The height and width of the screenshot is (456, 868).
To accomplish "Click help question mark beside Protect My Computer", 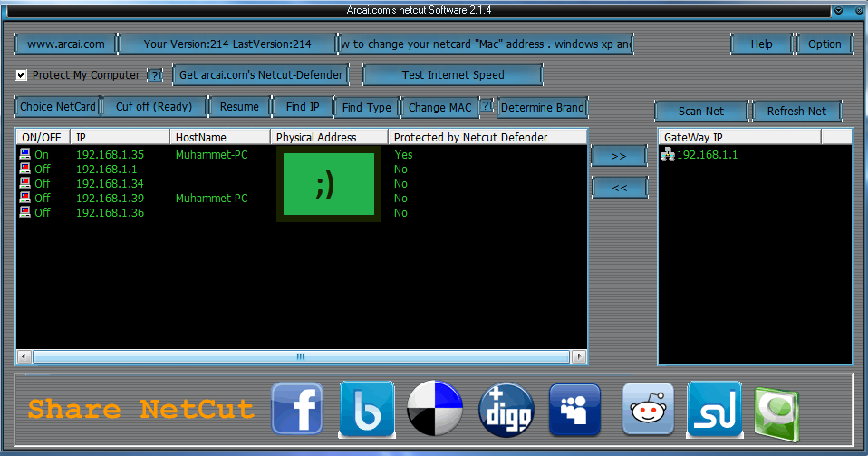I will pos(155,75).
